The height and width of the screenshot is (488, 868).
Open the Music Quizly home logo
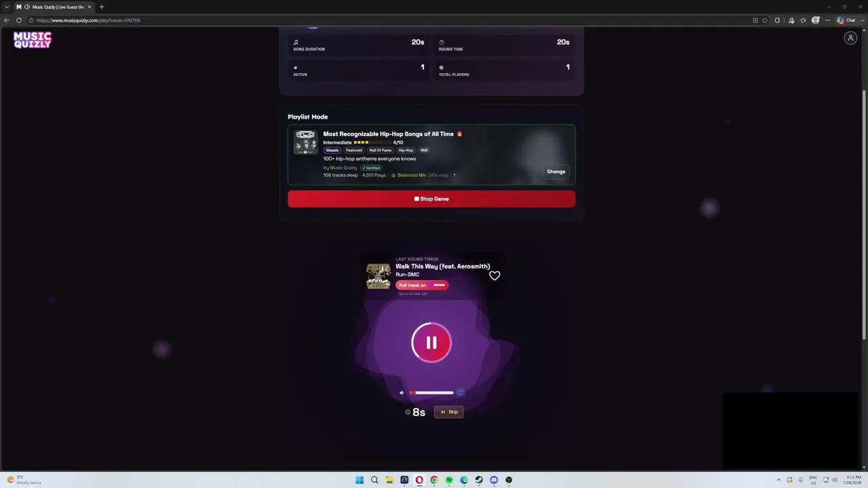[x=32, y=40]
